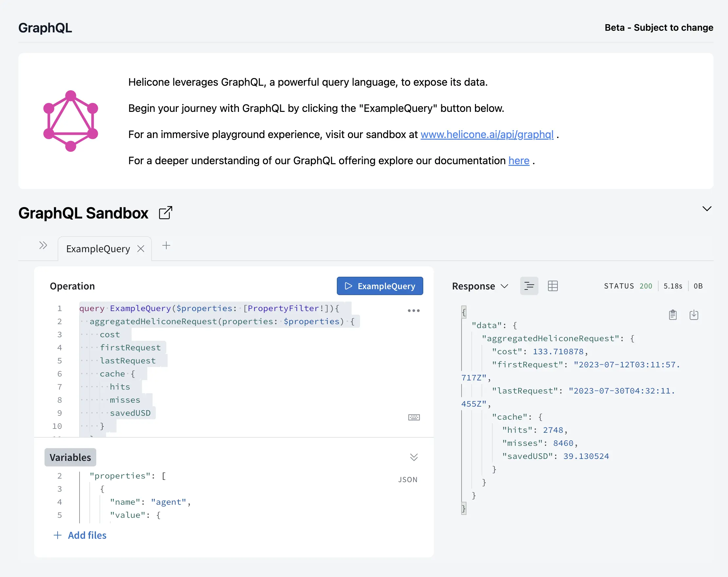
Task: Select the formatted response view icon
Action: 529,286
